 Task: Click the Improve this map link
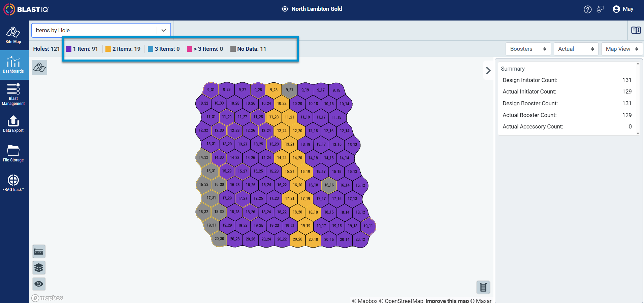pyautogui.click(x=447, y=301)
